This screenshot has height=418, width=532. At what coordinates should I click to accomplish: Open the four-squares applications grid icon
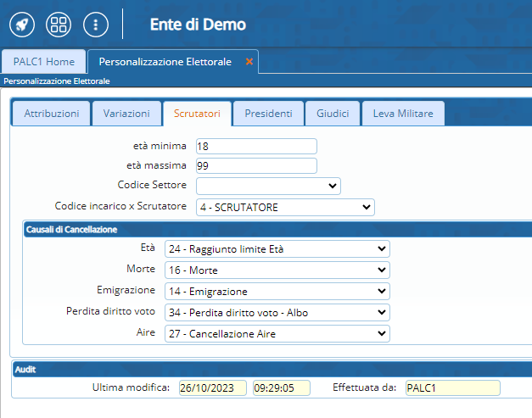[x=59, y=25]
